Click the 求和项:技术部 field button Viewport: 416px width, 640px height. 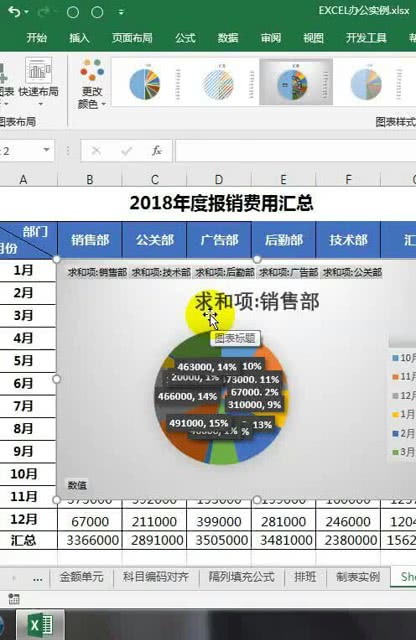(x=161, y=272)
